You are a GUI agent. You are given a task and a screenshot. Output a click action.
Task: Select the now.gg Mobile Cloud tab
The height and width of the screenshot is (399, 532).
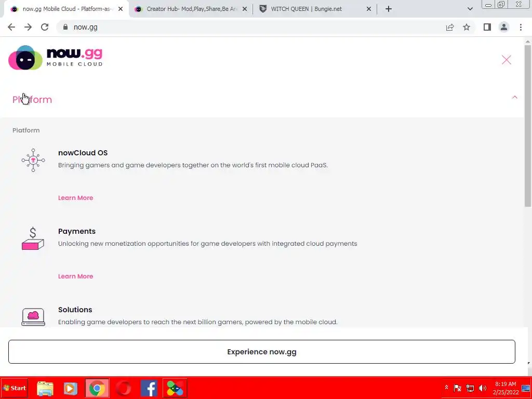pos(66,9)
